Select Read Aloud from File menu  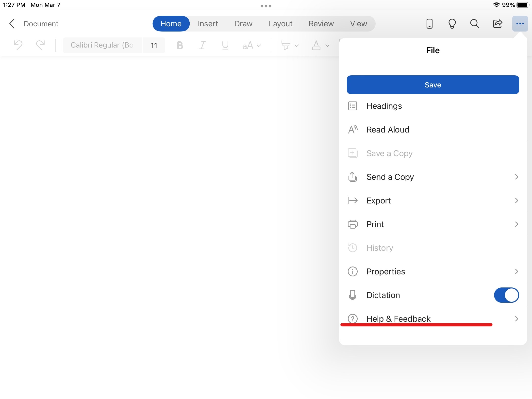[388, 130]
